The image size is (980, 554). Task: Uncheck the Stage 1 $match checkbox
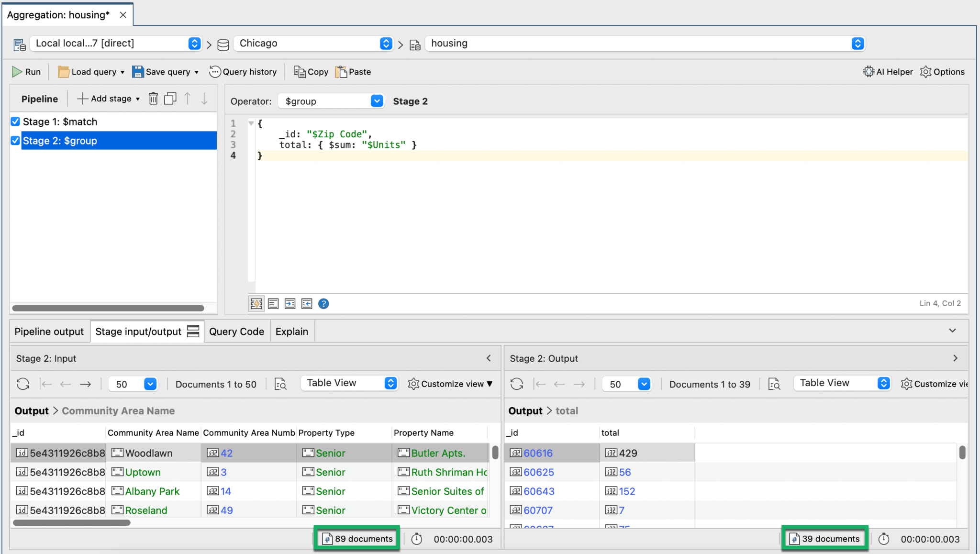[x=15, y=122]
